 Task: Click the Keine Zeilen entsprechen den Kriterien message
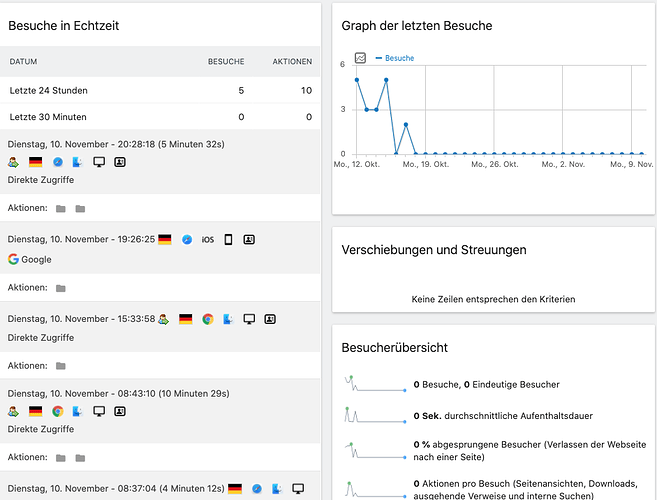pos(493,299)
